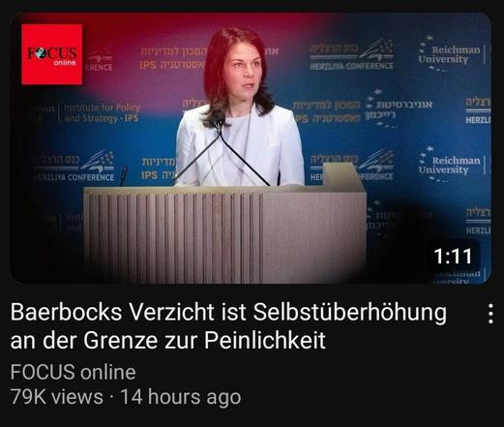Click the lower Reichman University logo

click(x=450, y=165)
